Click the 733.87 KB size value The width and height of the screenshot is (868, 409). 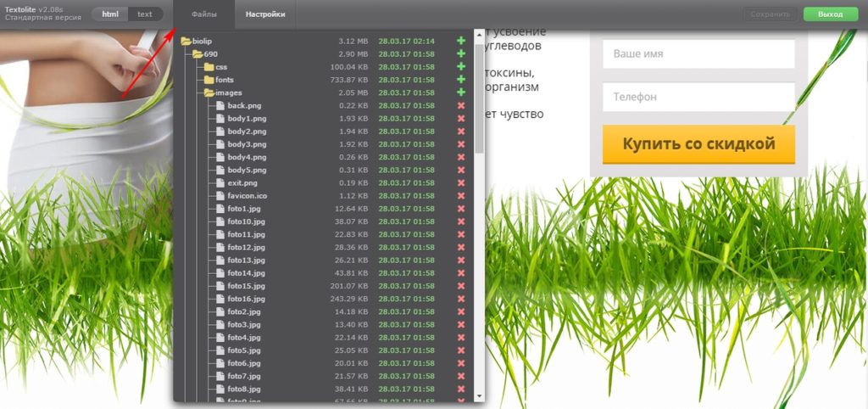coord(348,80)
